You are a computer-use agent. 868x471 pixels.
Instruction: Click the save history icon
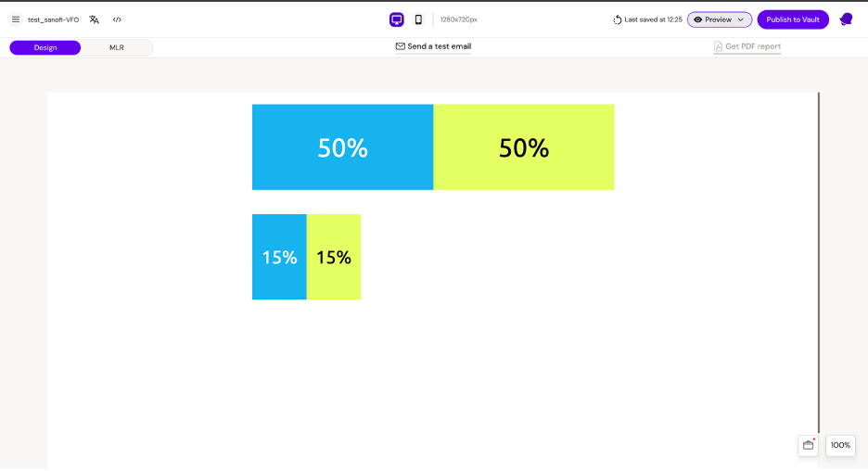pyautogui.click(x=618, y=19)
